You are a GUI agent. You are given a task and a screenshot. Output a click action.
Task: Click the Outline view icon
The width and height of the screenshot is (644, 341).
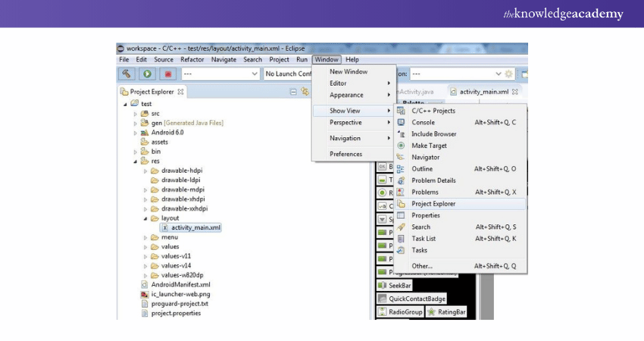click(401, 169)
